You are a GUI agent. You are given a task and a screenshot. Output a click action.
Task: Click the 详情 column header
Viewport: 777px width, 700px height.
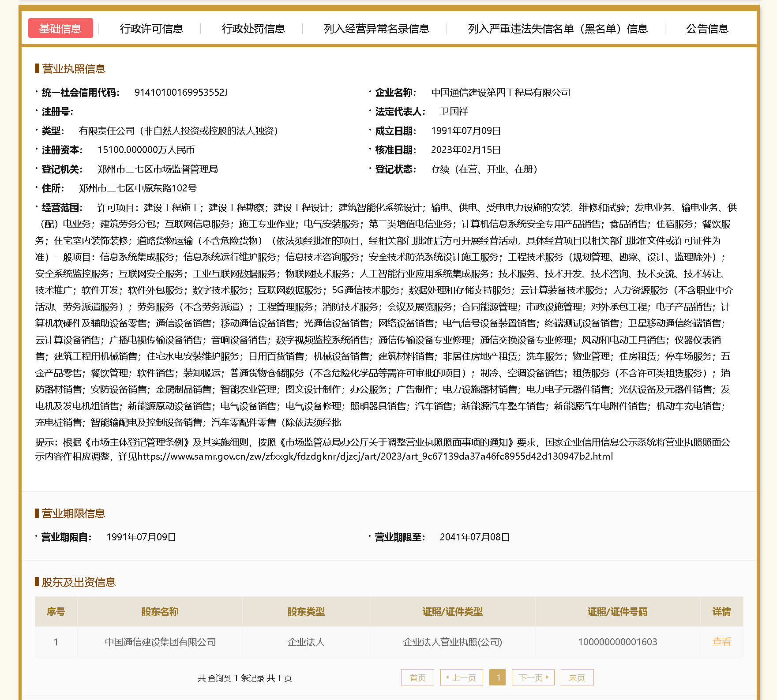[x=722, y=612]
